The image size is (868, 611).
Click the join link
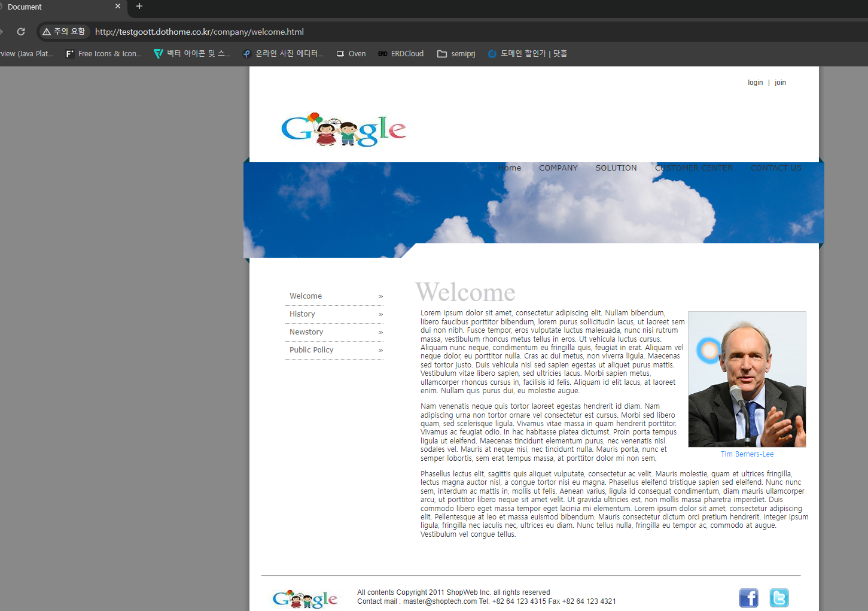tap(780, 83)
